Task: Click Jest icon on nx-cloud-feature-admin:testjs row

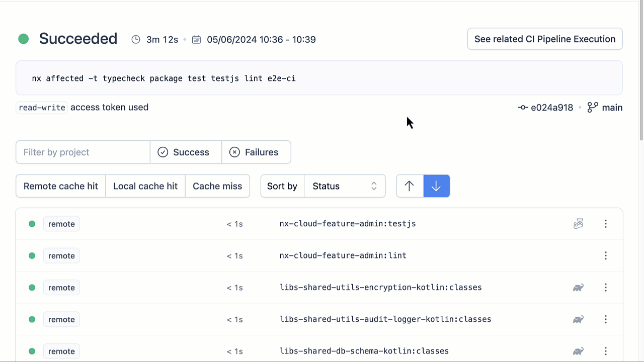Action: (578, 224)
